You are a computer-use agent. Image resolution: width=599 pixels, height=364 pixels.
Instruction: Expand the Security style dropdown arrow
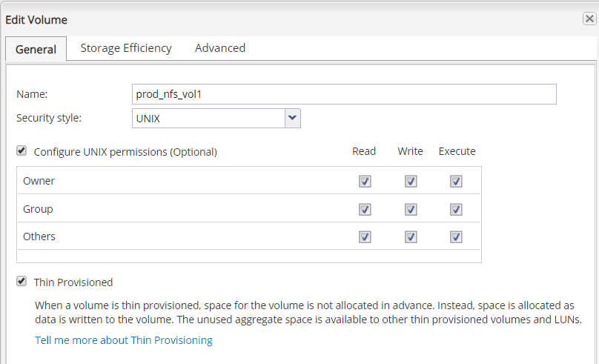click(292, 118)
